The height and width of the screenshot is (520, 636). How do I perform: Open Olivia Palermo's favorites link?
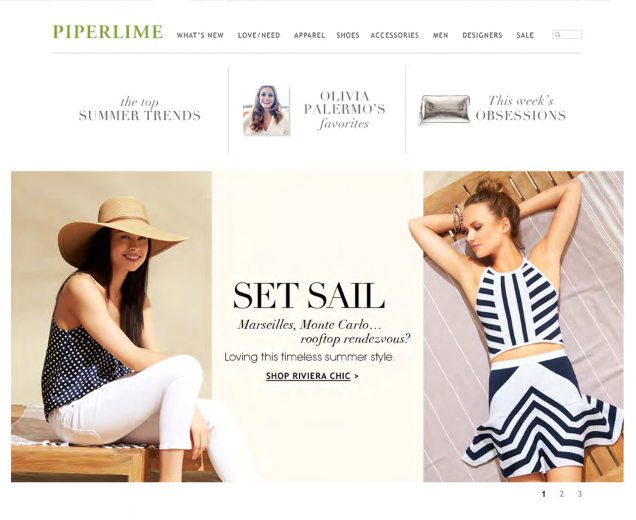344,110
